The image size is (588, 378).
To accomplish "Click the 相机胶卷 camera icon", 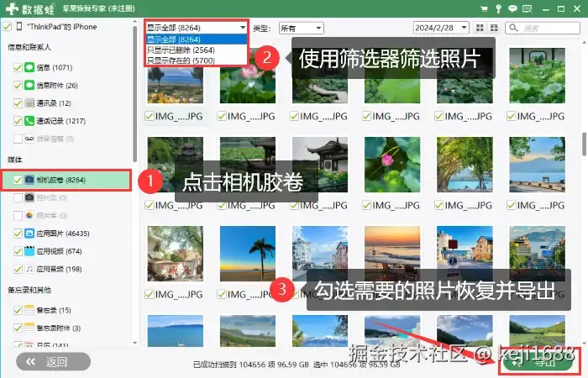I will click(29, 180).
